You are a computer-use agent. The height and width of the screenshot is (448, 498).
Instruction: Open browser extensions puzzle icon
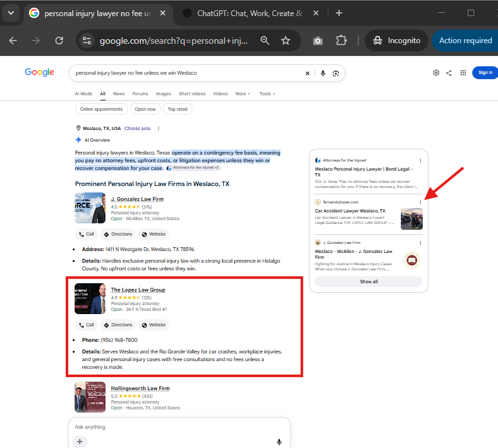click(341, 41)
